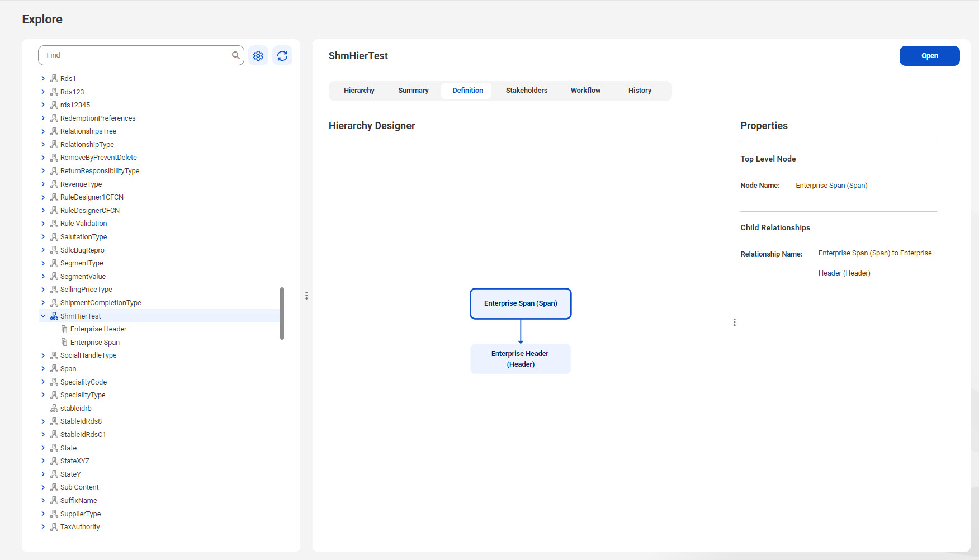Click the icon beside SalutationType
The width and height of the screenshot is (979, 560).
pos(54,236)
